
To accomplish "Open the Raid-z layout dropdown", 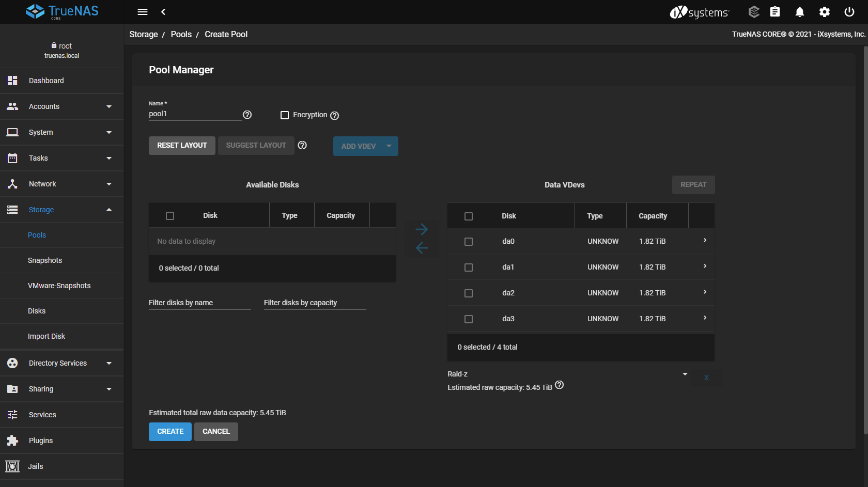I will point(568,374).
